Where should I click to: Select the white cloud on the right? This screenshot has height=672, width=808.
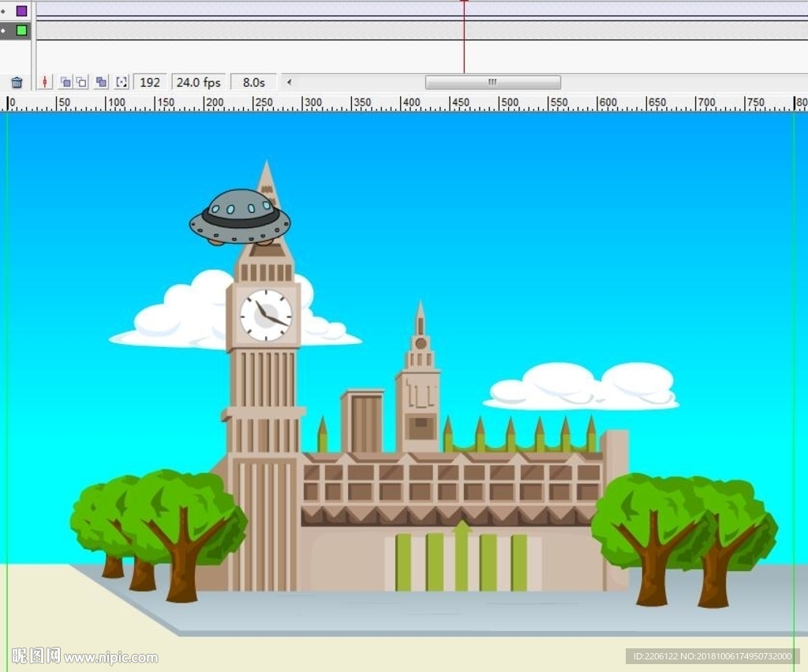tap(582, 386)
